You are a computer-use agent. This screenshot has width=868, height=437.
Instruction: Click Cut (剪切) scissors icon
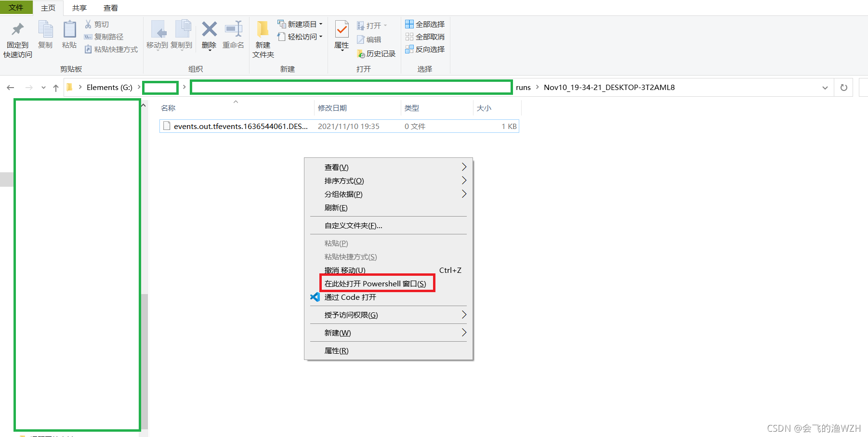[x=88, y=24]
